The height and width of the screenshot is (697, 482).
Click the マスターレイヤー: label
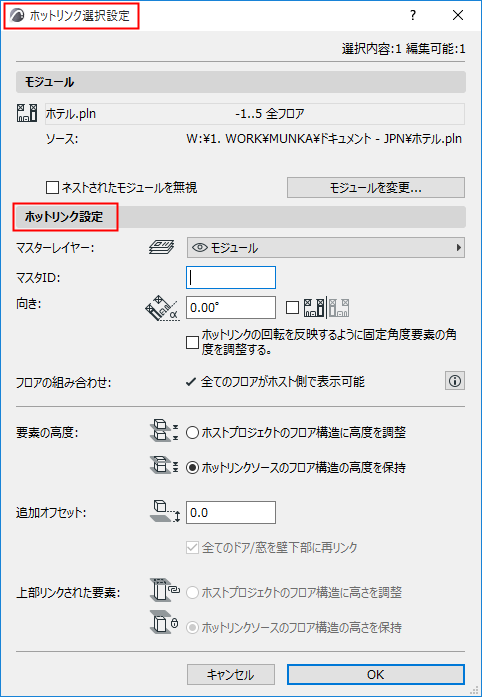click(x=55, y=248)
